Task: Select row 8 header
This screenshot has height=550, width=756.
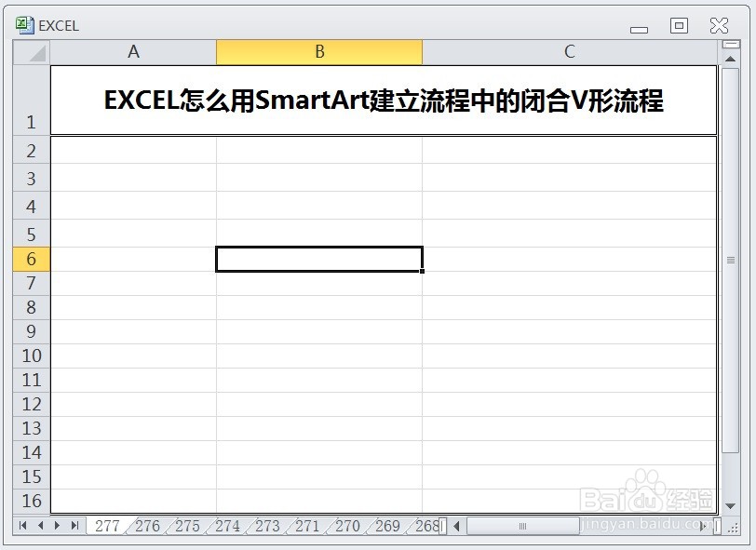Action: [x=32, y=307]
